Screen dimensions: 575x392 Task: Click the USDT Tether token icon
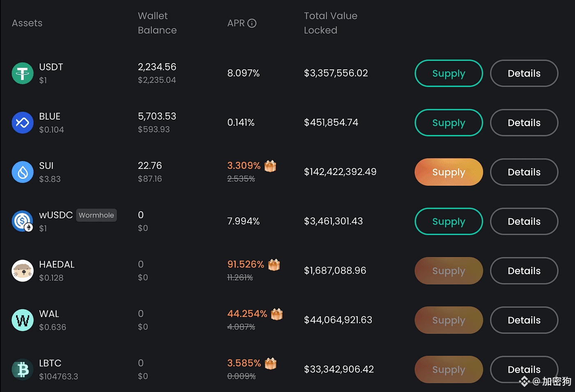click(23, 73)
